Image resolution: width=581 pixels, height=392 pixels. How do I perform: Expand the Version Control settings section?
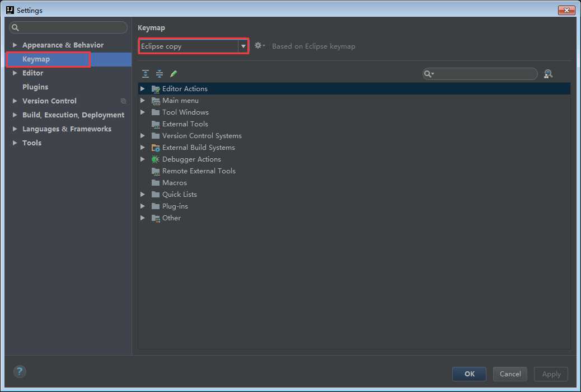tap(15, 101)
